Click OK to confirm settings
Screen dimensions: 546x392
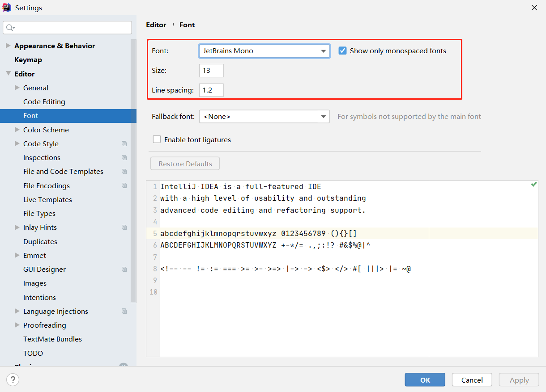point(425,380)
